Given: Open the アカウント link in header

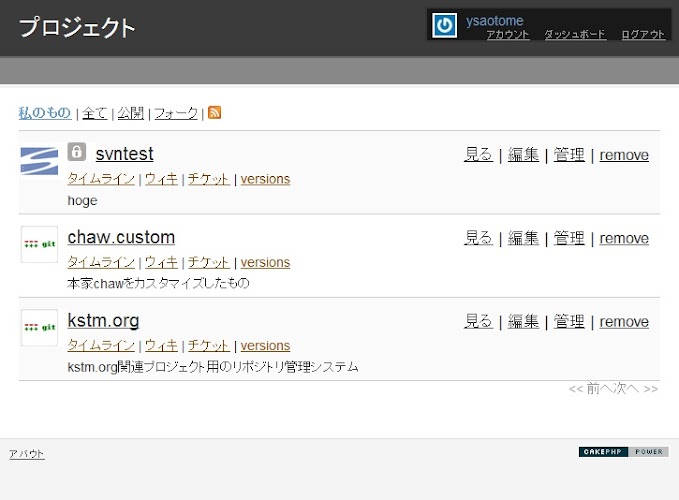Looking at the screenshot, I should tap(508, 34).
